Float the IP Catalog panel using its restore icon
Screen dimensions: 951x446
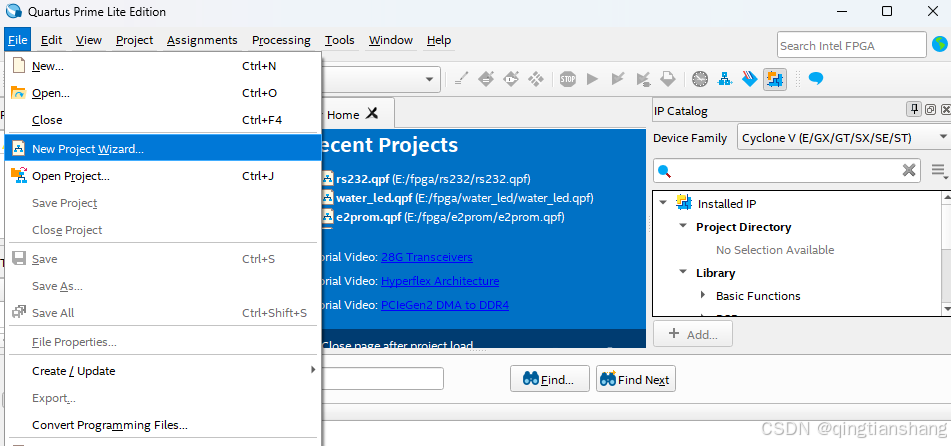tap(930, 110)
